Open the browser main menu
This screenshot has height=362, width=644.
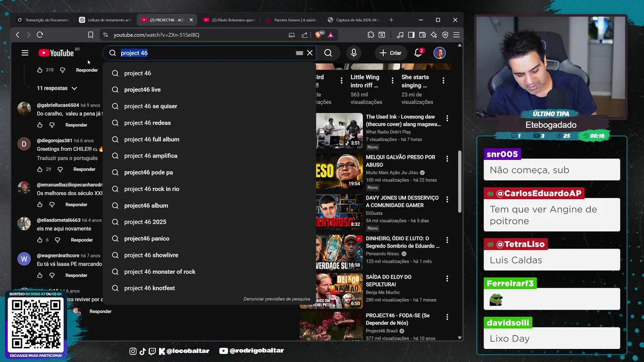click(456, 35)
